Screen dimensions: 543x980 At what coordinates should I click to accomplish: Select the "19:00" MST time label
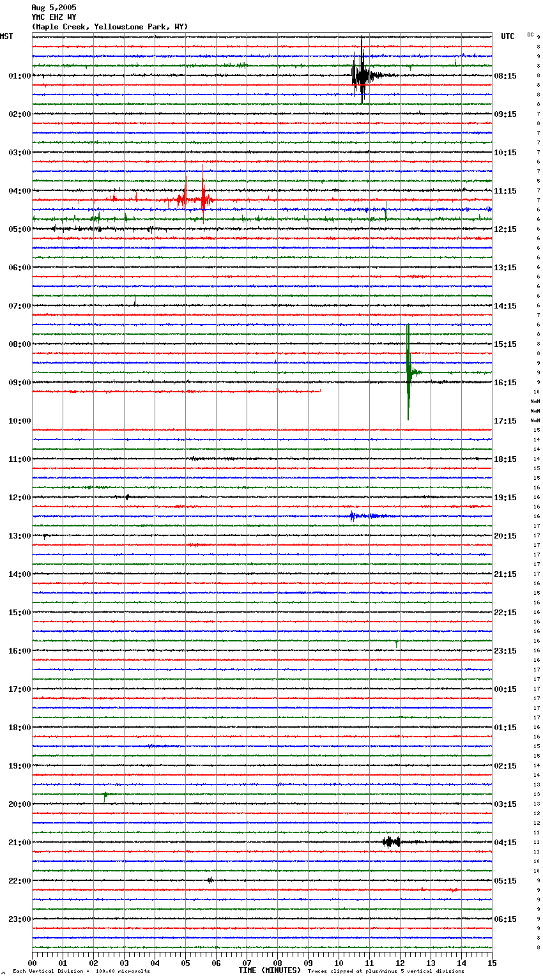click(20, 766)
